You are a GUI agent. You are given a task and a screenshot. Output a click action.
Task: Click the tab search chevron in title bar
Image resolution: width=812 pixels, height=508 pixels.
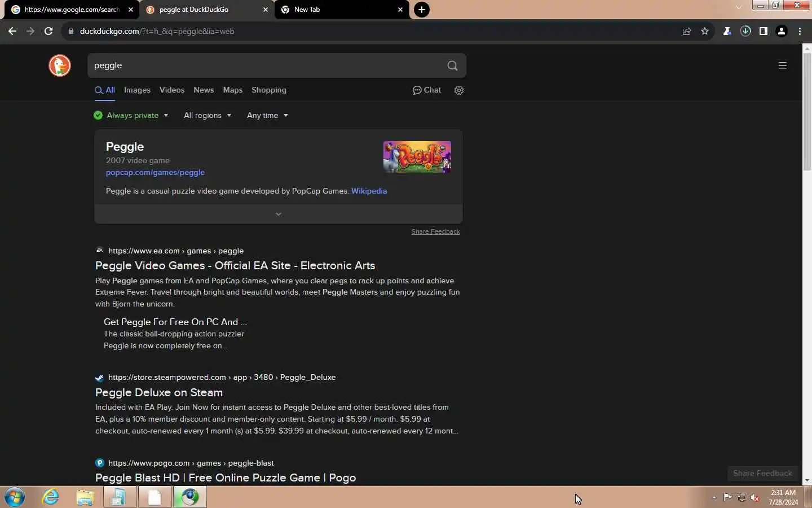pyautogui.click(x=739, y=7)
